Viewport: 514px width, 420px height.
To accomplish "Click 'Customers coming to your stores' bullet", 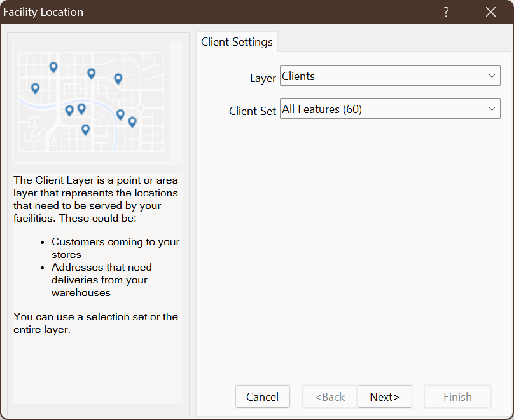I will (x=115, y=248).
